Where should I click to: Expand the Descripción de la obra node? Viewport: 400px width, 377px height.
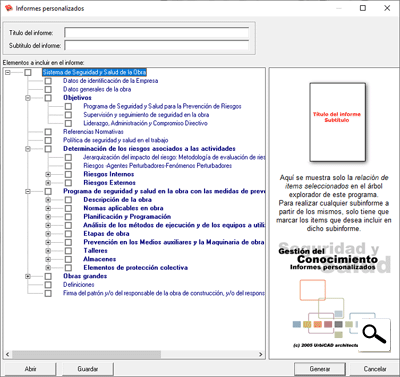pos(48,200)
